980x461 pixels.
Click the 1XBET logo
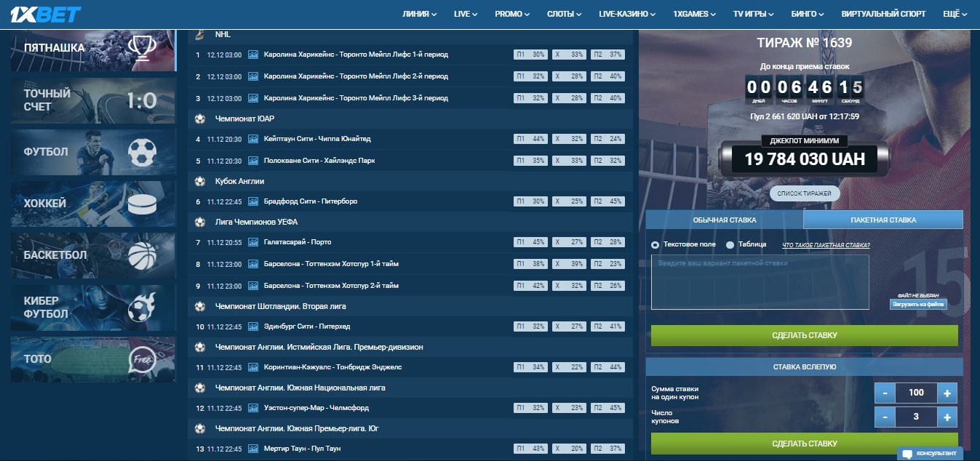click(x=46, y=13)
